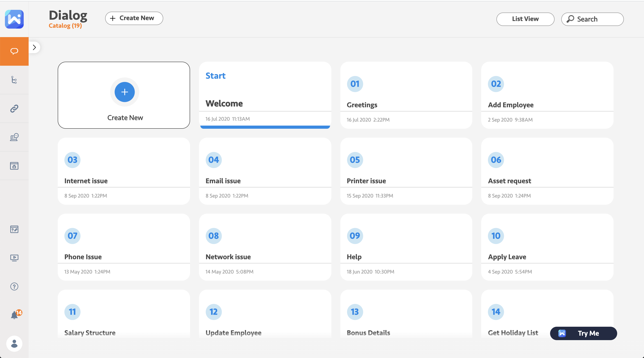Click the workativ logo icon

tap(14, 19)
